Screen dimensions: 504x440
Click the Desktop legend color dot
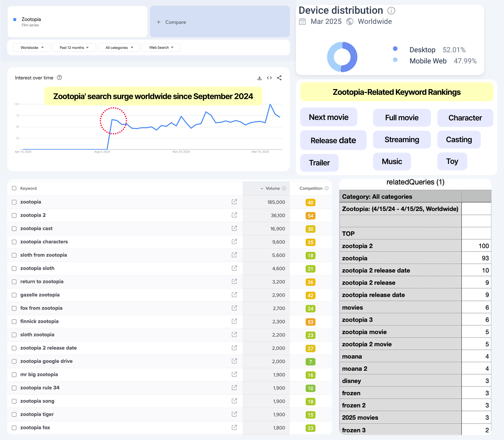(x=395, y=49)
